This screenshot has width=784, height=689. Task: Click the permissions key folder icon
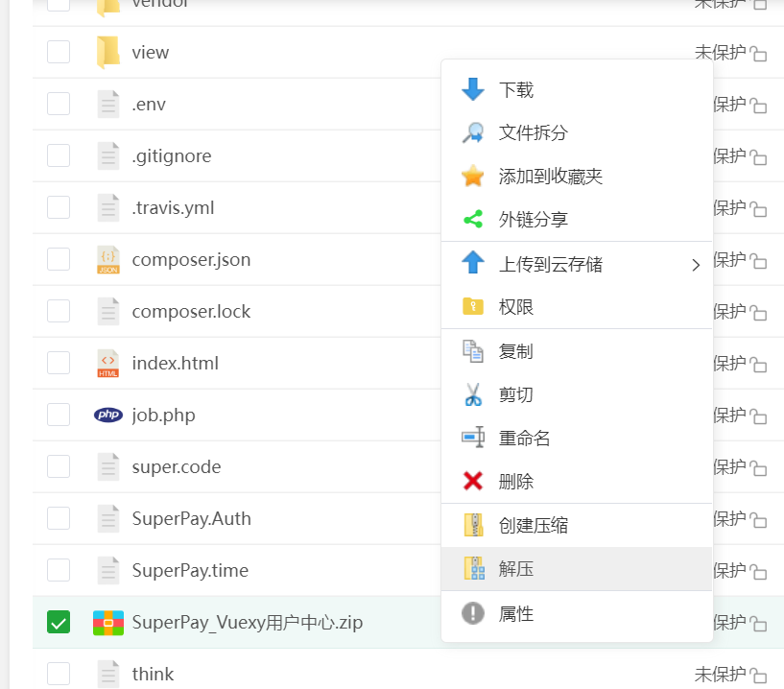(473, 307)
